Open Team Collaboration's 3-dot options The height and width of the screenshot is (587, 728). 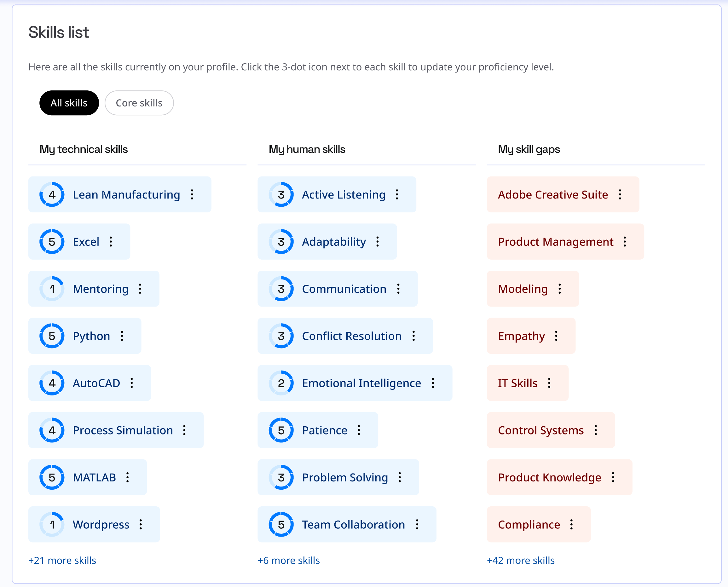(x=417, y=524)
